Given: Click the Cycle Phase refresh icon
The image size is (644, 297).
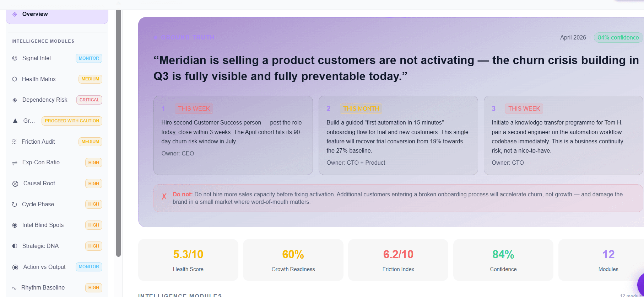Looking at the screenshot, I should tap(15, 204).
